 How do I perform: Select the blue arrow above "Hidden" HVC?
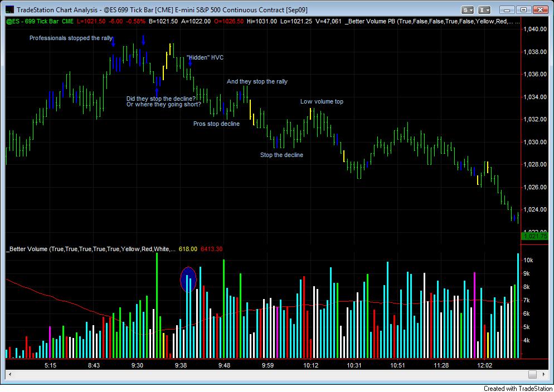[190, 62]
